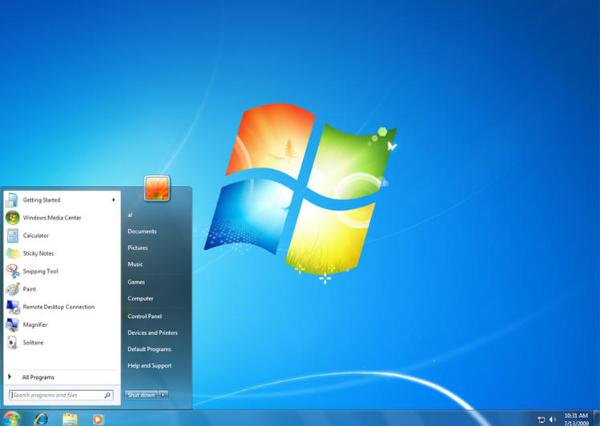Open Devices and Printers
Viewport: 600px width, 426px height.
coord(153,333)
